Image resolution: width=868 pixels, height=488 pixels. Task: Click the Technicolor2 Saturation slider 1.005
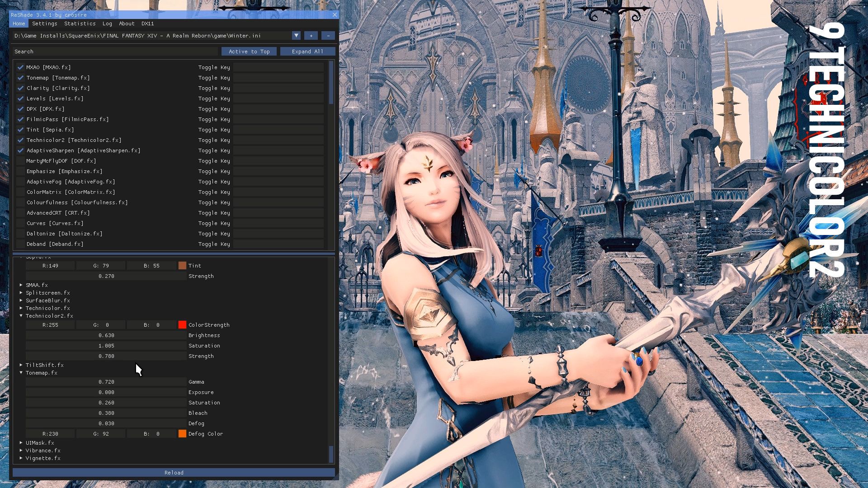(106, 346)
